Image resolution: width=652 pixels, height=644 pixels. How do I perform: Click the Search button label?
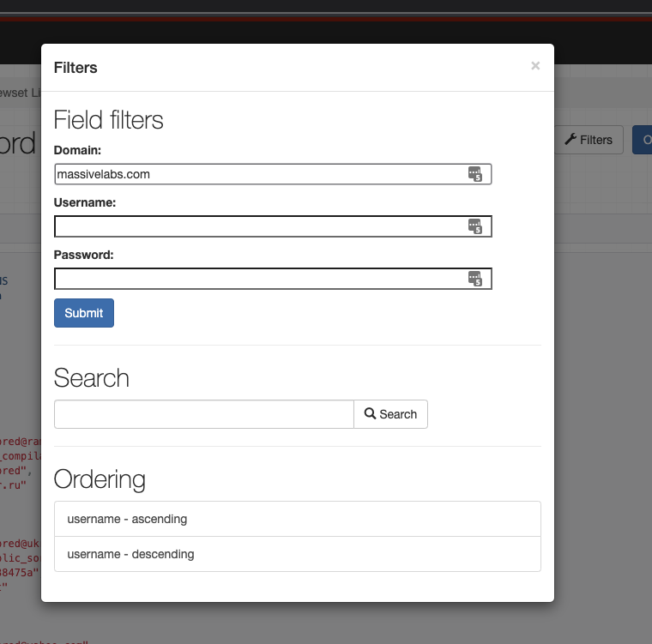(398, 414)
